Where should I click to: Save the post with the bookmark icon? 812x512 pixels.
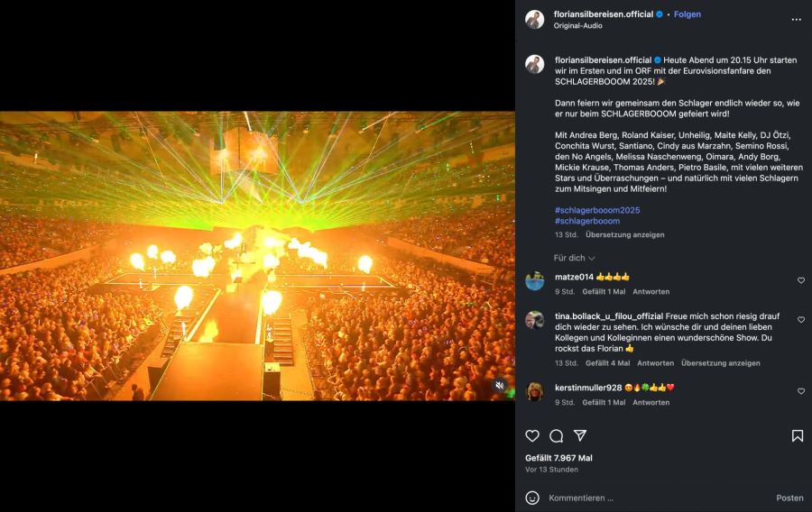click(x=798, y=436)
